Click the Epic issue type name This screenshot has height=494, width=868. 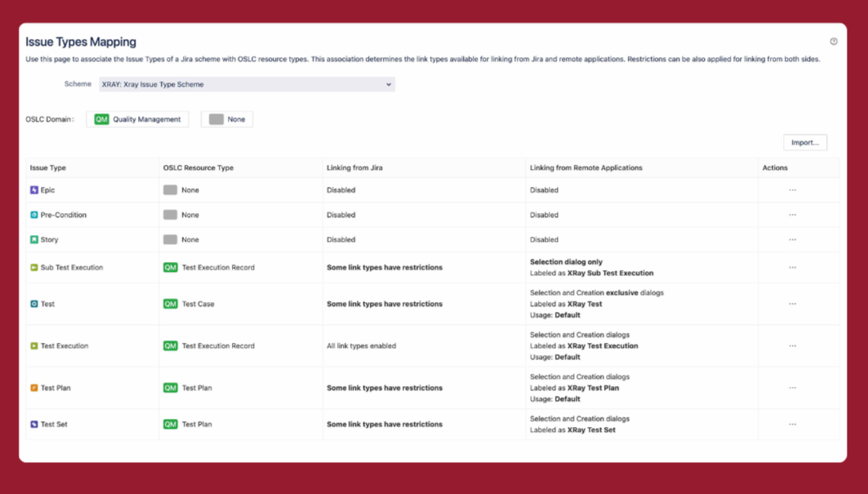pyautogui.click(x=47, y=190)
